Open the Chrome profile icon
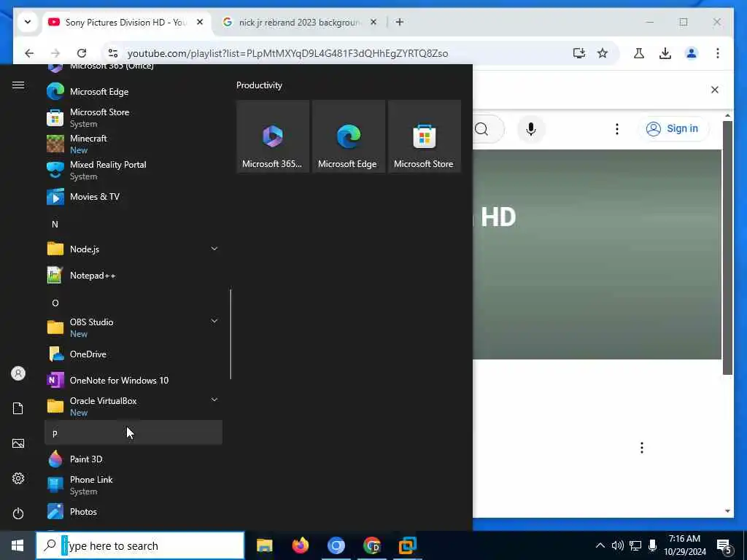 [692, 53]
